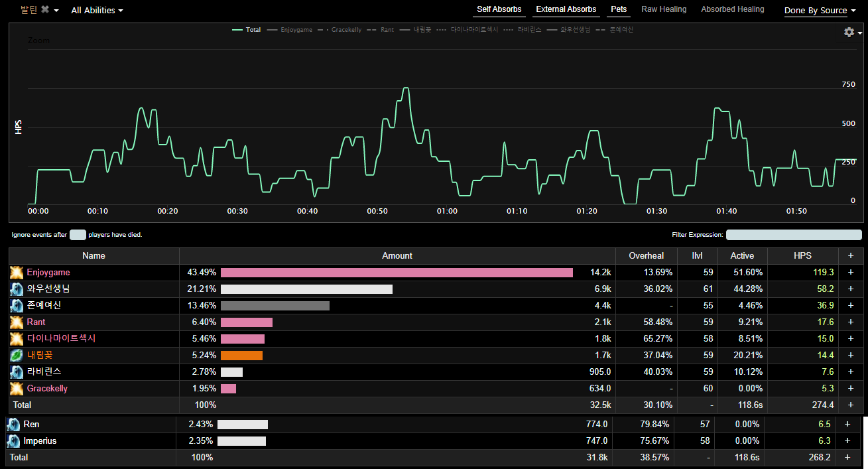868x469 pixels.
Task: Click the class icon beside Gracekelly
Action: 17,389
